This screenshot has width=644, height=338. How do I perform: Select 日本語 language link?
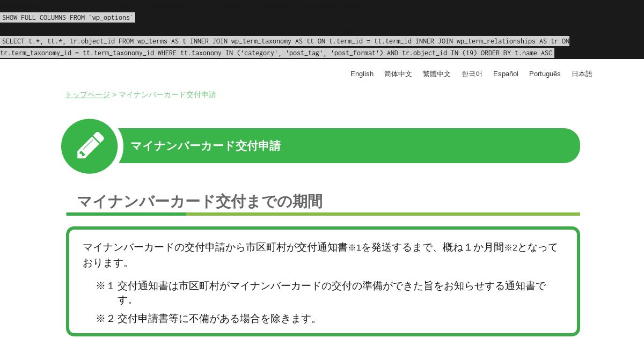tap(582, 74)
